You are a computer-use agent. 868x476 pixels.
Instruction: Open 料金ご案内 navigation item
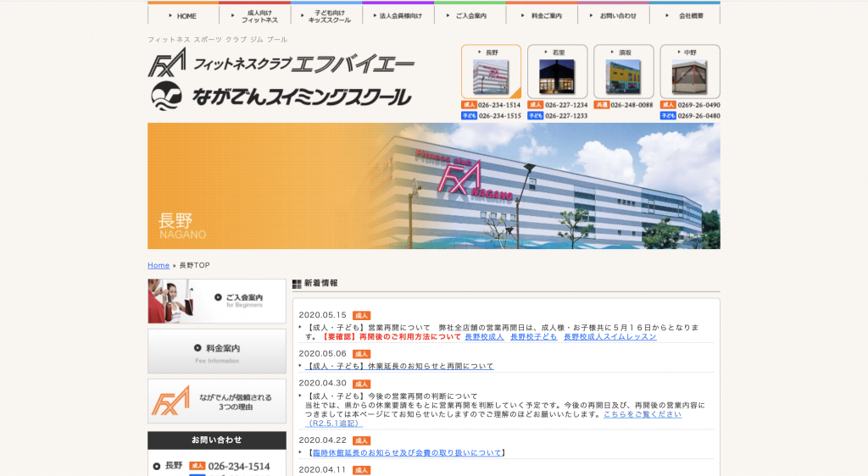(542, 15)
